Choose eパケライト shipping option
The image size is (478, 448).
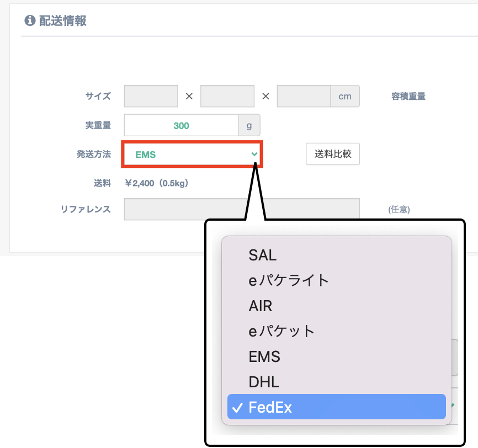[288, 281]
